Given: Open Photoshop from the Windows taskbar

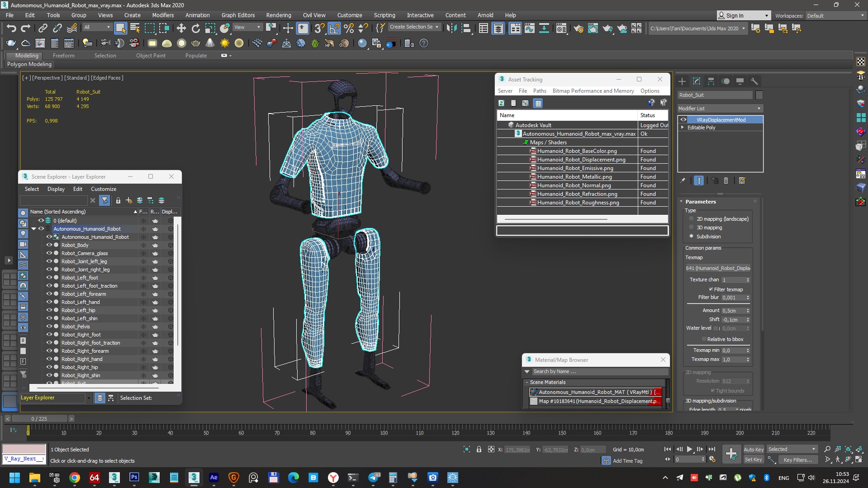Looking at the screenshot, I should 134,477.
